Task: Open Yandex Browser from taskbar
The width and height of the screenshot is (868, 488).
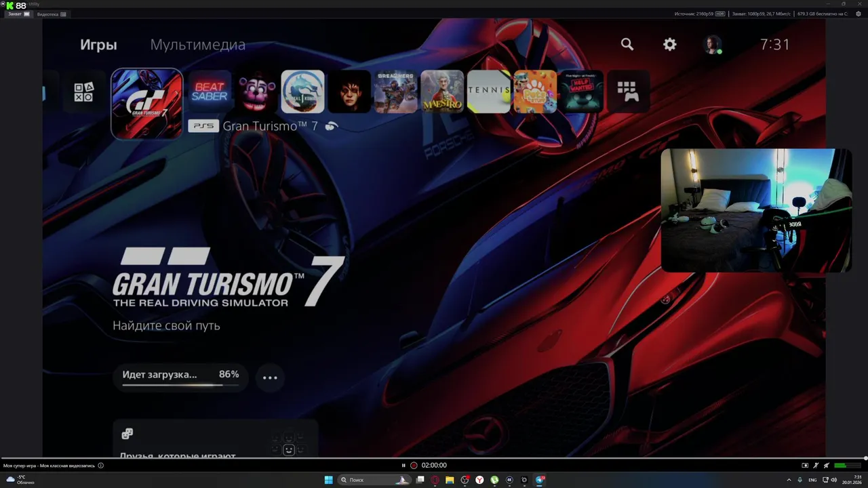Action: [x=479, y=480]
